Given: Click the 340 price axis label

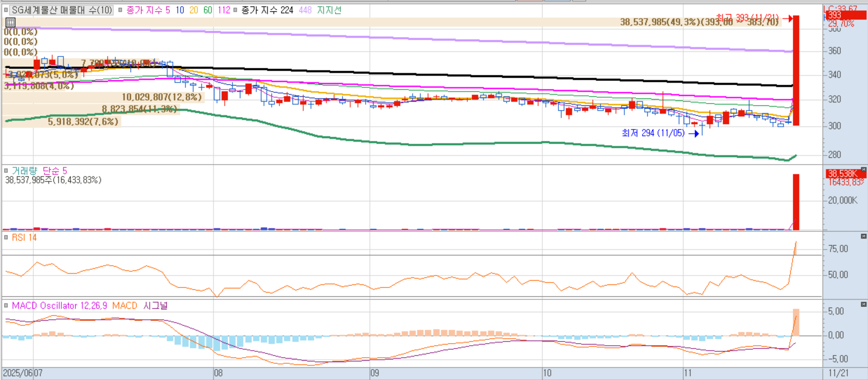Looking at the screenshot, I should tap(834, 75).
